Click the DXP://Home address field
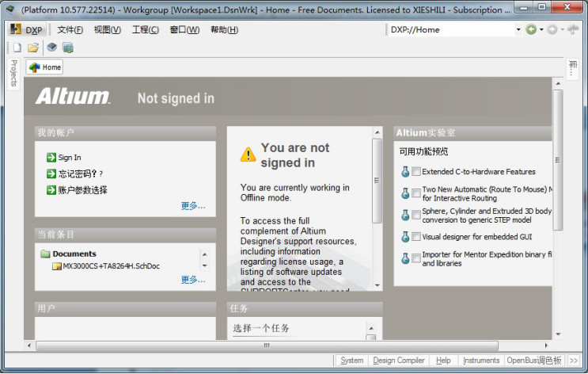The width and height of the screenshot is (588, 374). click(x=452, y=29)
